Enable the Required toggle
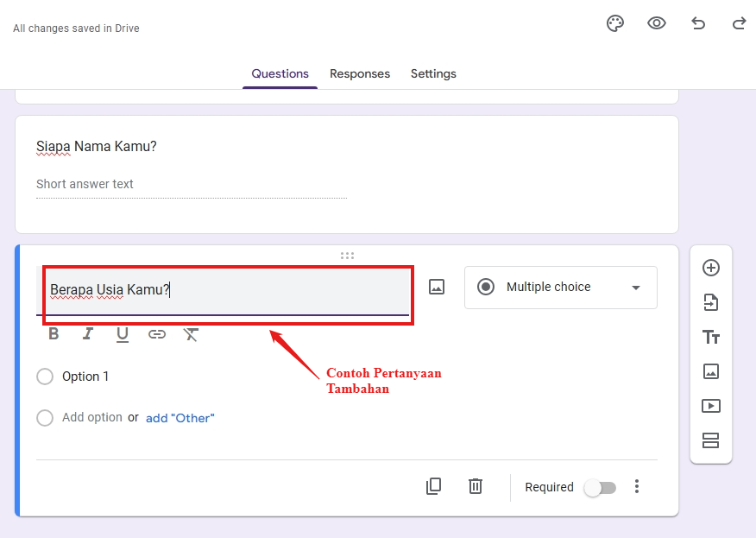Viewport: 756px width, 538px height. pyautogui.click(x=600, y=487)
